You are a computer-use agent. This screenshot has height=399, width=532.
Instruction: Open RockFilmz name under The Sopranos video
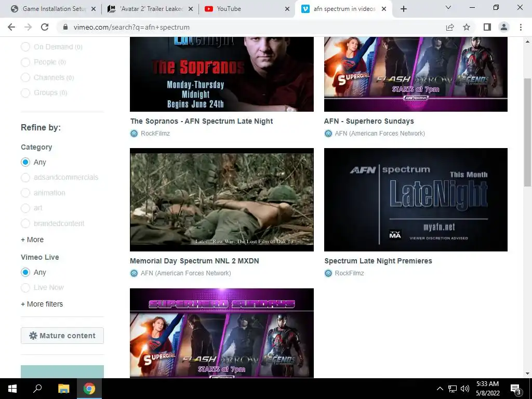click(155, 134)
